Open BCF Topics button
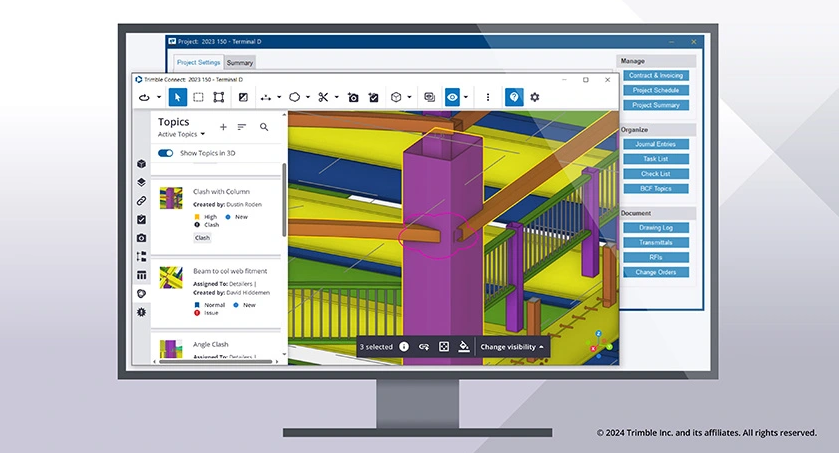Screen dimensions: 839x453 point(656,189)
